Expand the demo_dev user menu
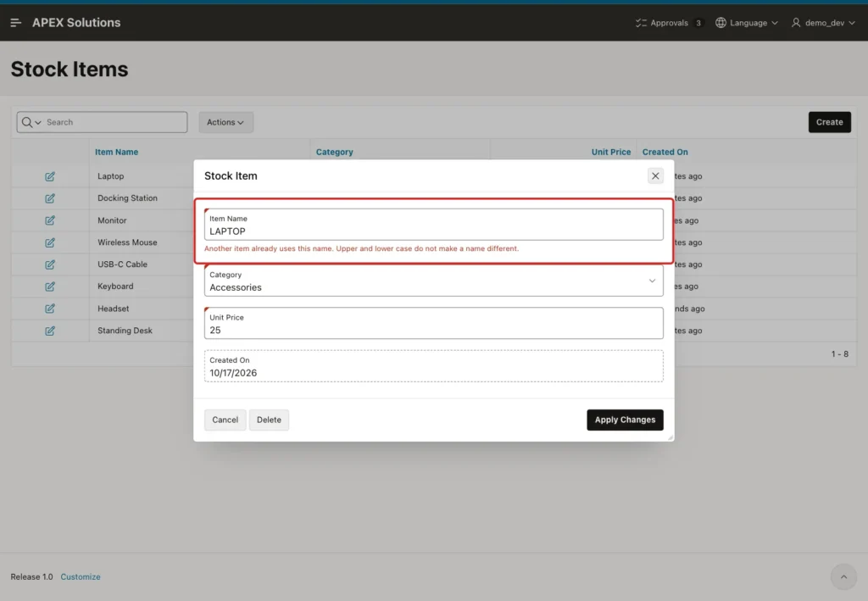 point(823,23)
